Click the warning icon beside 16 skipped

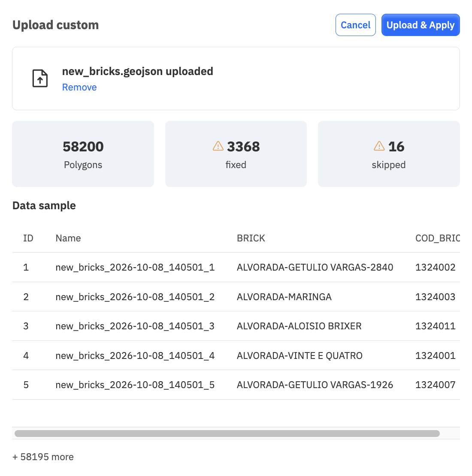(x=379, y=146)
